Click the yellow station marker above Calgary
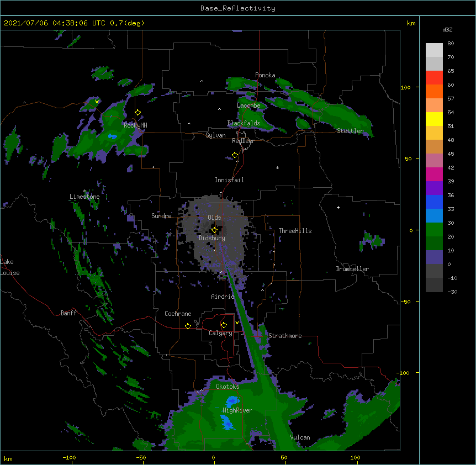 click(224, 325)
